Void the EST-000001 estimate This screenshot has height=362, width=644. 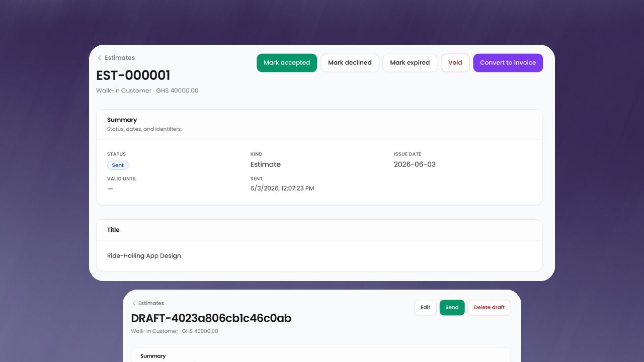[455, 63]
